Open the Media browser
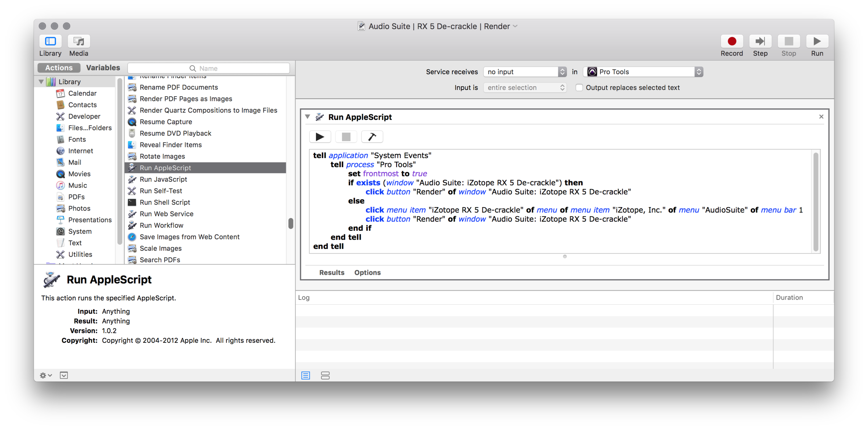Screen dimensions: 868x430 click(79, 41)
